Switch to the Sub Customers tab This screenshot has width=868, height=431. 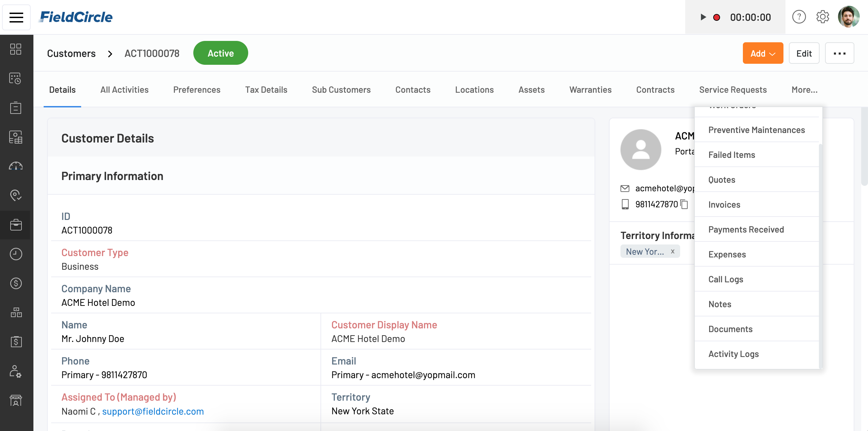[341, 90]
